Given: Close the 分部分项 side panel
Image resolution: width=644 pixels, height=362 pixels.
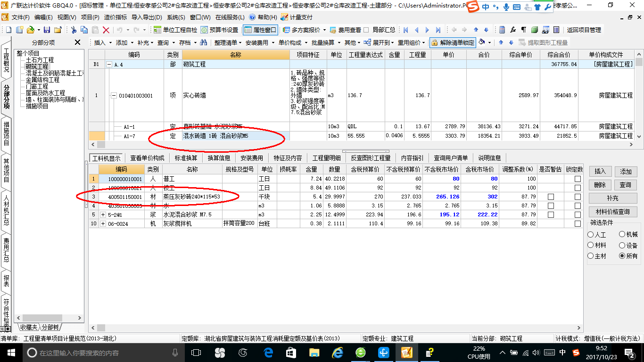Looking at the screenshot, I should [x=77, y=42].
